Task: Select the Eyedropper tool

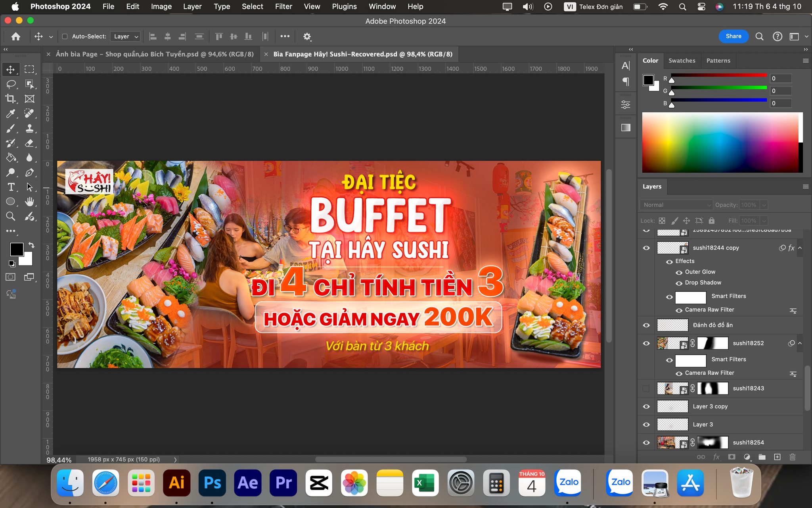Action: pos(11,114)
